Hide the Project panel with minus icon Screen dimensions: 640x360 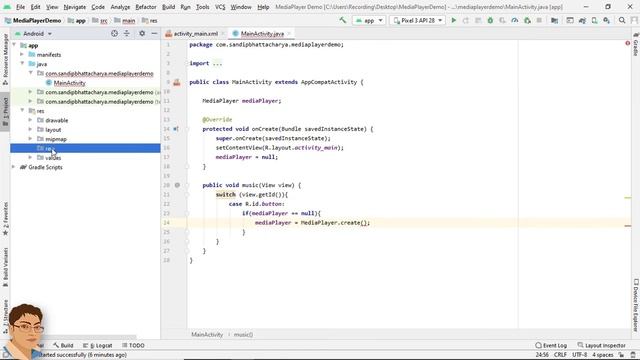(154, 33)
